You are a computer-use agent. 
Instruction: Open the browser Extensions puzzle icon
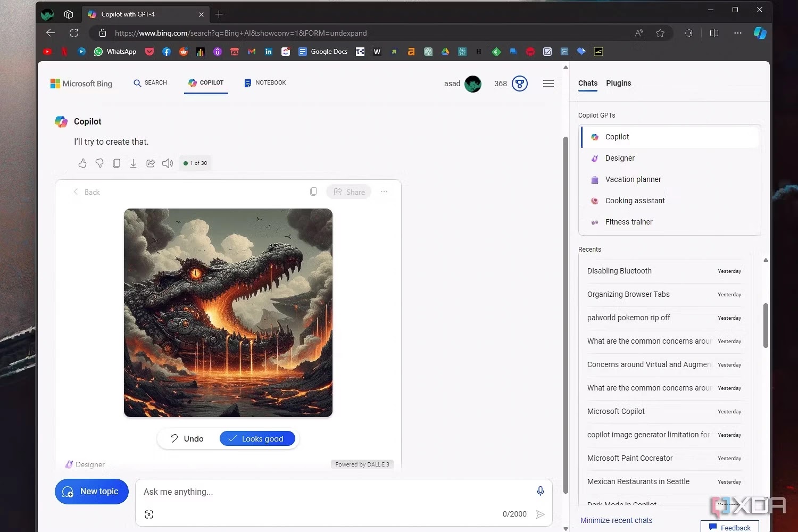pyautogui.click(x=688, y=33)
